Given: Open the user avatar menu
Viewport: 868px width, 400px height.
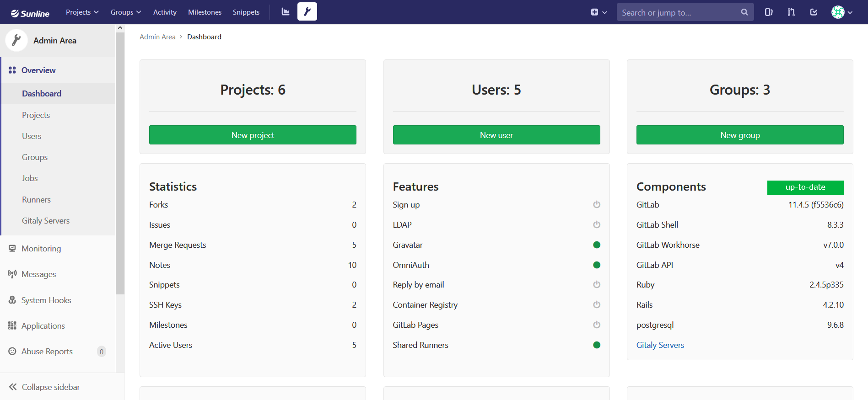Looking at the screenshot, I should [x=842, y=12].
